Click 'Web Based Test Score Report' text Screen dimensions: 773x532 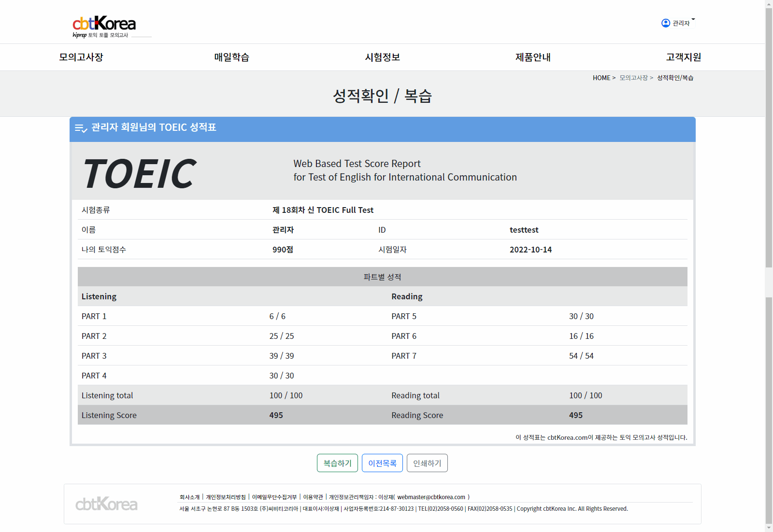(x=357, y=164)
